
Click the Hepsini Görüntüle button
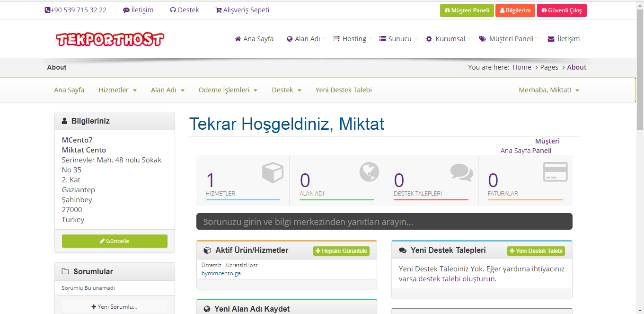(x=341, y=251)
